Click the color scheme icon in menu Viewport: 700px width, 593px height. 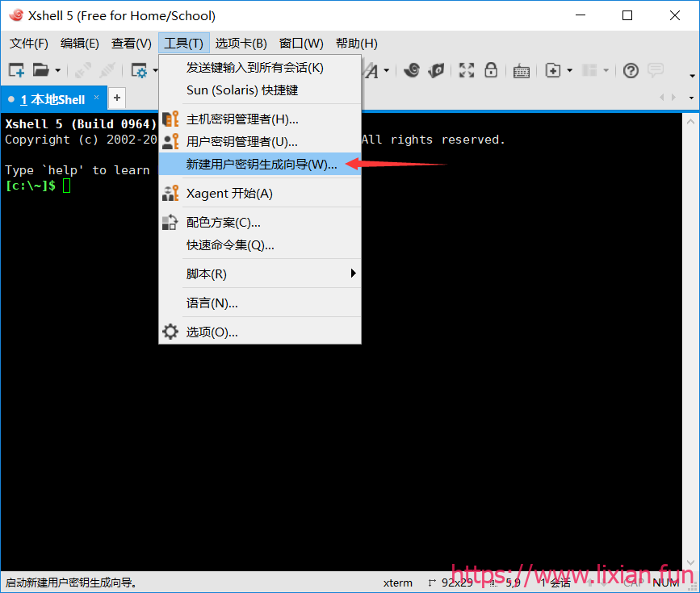170,222
